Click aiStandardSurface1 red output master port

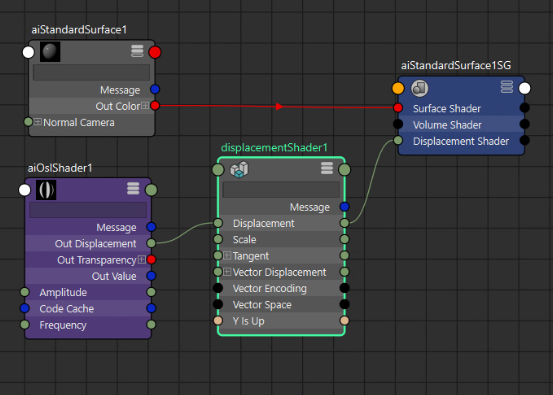click(x=155, y=52)
